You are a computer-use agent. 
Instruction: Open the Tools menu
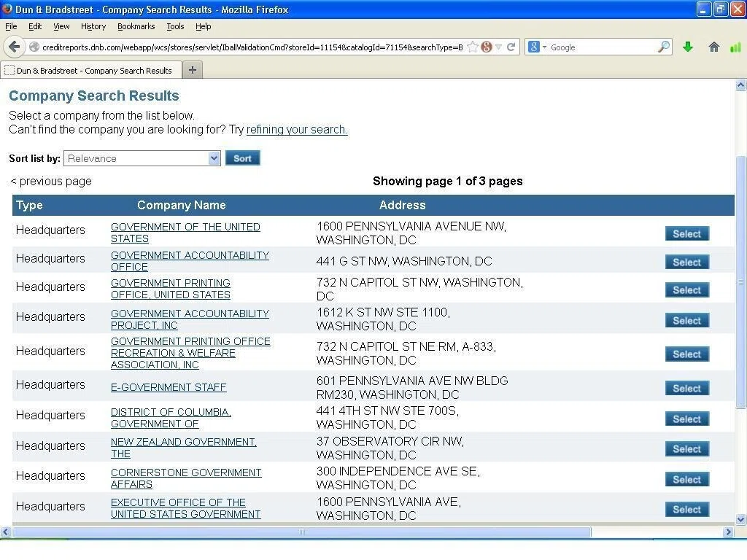175,26
